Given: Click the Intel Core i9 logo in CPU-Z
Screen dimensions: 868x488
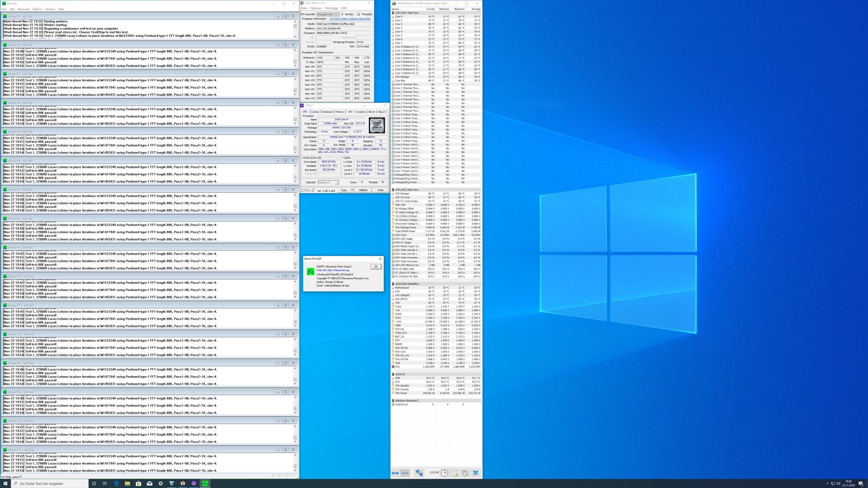Looking at the screenshot, I should click(x=377, y=126).
